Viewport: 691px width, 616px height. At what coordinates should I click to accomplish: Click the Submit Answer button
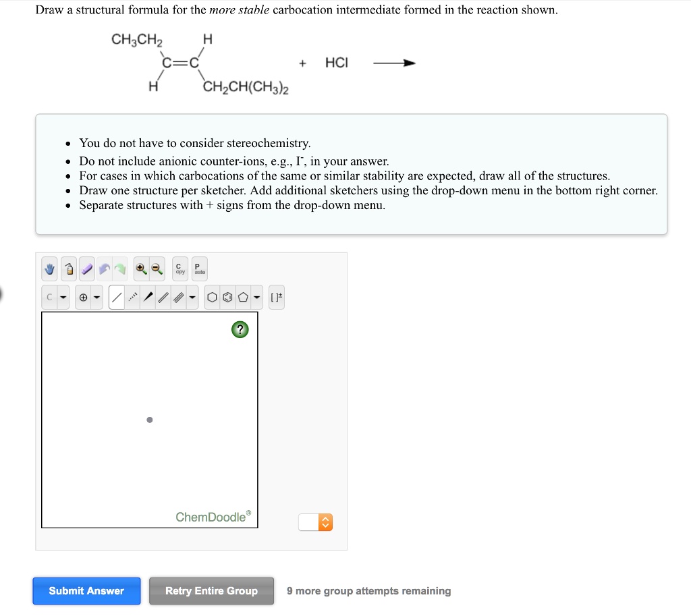[86, 590]
